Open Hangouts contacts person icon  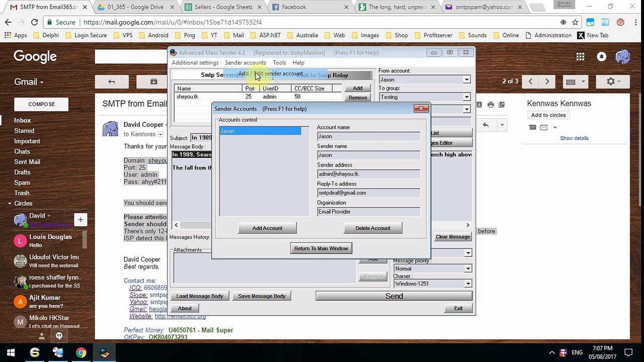42,336
